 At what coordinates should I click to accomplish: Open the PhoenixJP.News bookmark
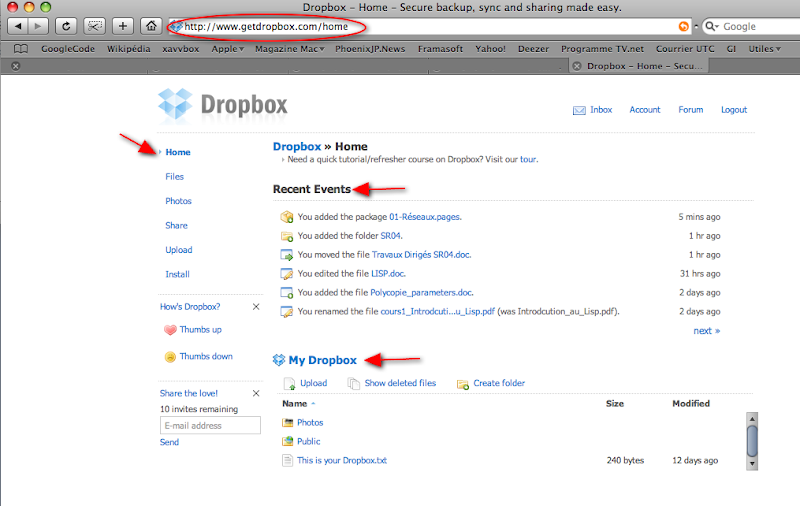point(370,49)
